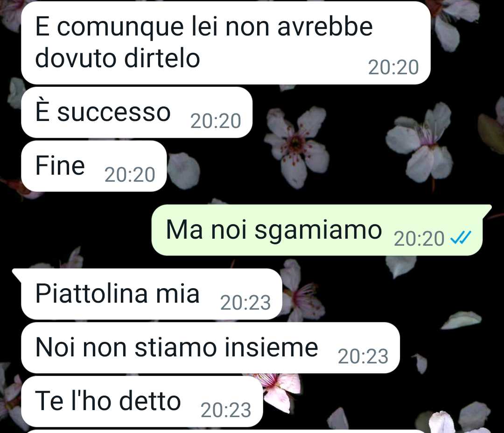Screen dimensions: 504x433
Task: Tap the 'Te l'ho detto' message bubble
Action: click(142, 402)
